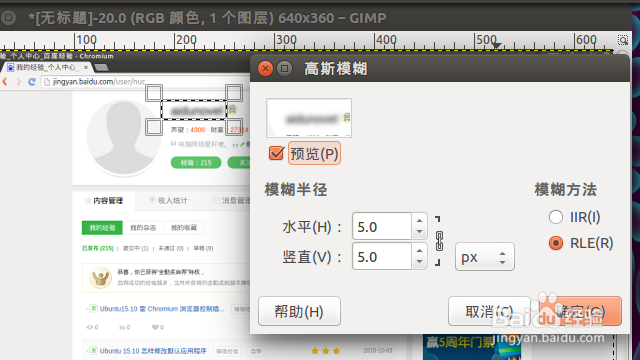Click the Chromium reload icon in canvas
This screenshot has height=360, width=640.
pyautogui.click(x=31, y=82)
